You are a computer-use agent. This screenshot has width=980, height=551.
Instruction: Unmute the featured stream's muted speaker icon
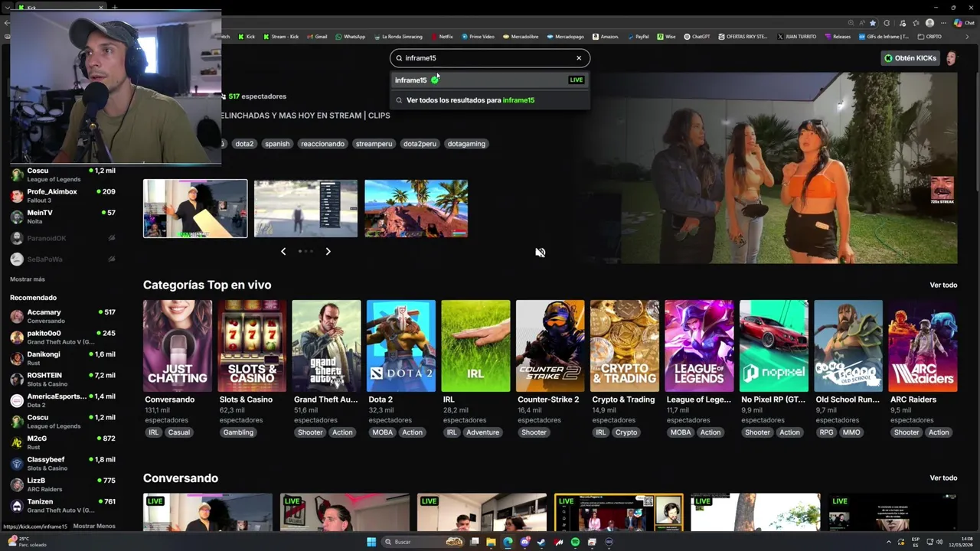(541, 253)
